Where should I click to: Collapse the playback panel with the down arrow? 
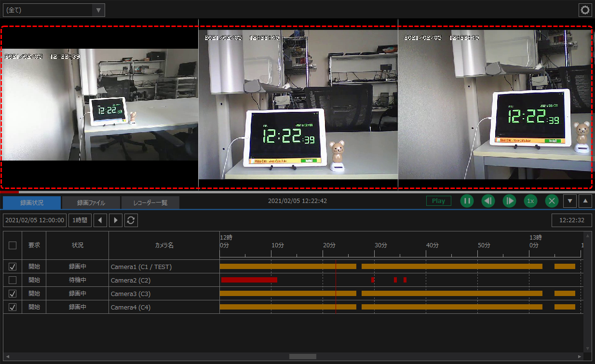click(570, 201)
